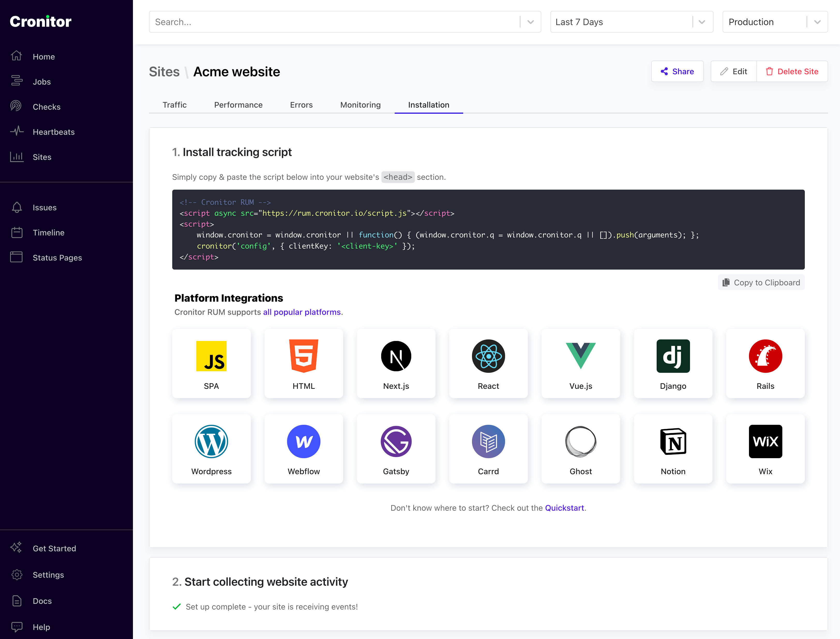Choose the Carrd integration card
The height and width of the screenshot is (639, 840).
[488, 449]
